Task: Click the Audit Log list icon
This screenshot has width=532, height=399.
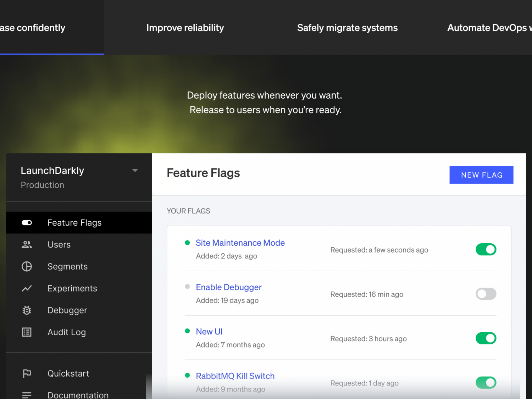Action: click(x=27, y=332)
